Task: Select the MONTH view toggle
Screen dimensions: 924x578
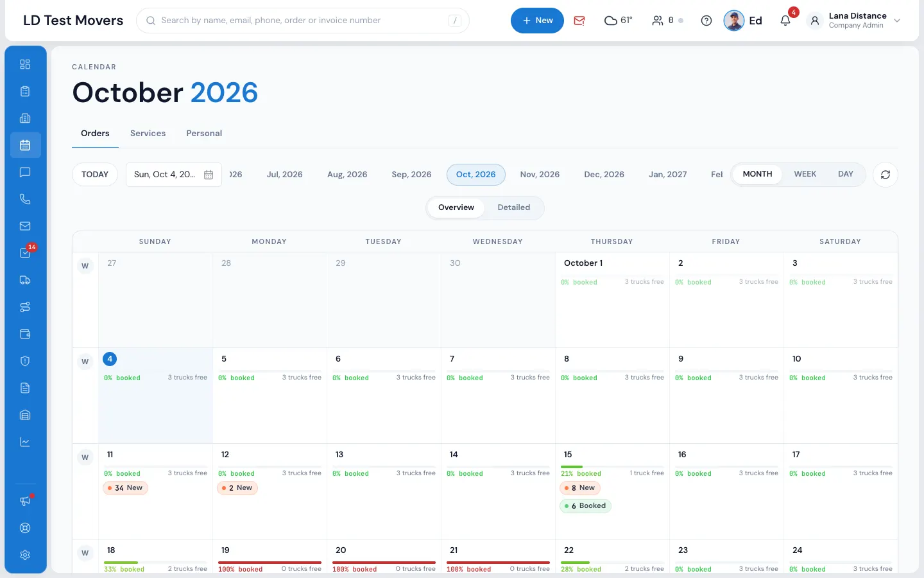Action: pyautogui.click(x=757, y=174)
